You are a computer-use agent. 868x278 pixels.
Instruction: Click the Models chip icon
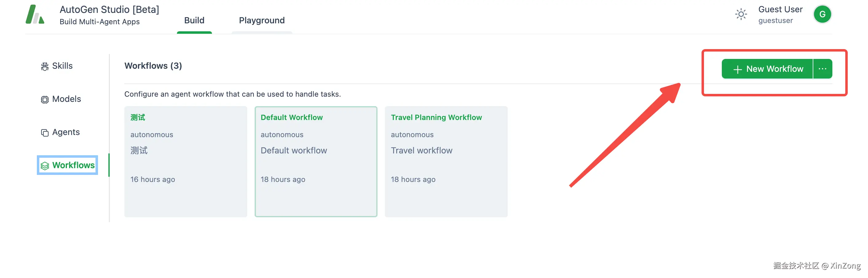45,100
